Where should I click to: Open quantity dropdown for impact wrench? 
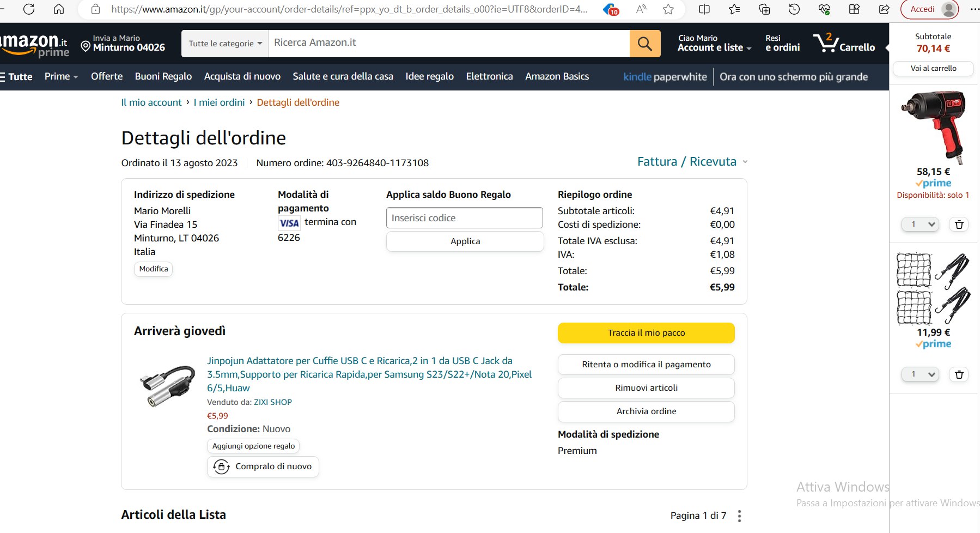[921, 225]
